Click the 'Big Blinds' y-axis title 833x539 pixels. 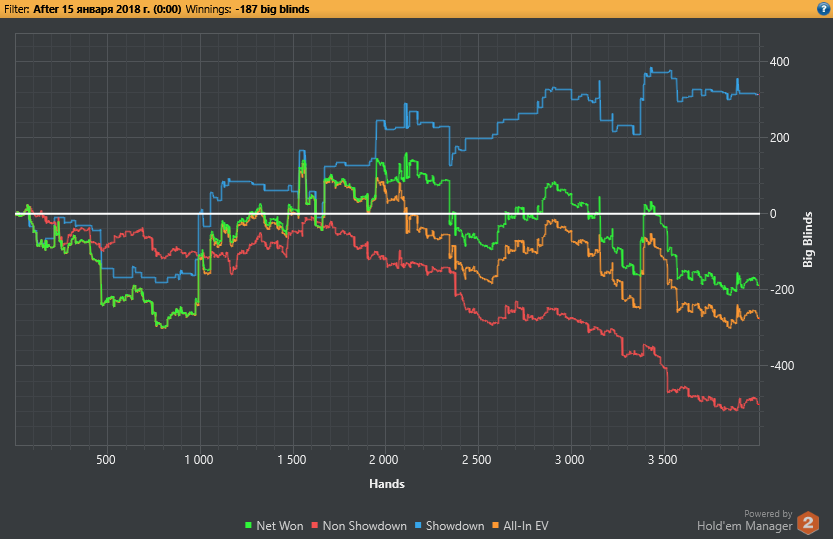[x=808, y=239]
